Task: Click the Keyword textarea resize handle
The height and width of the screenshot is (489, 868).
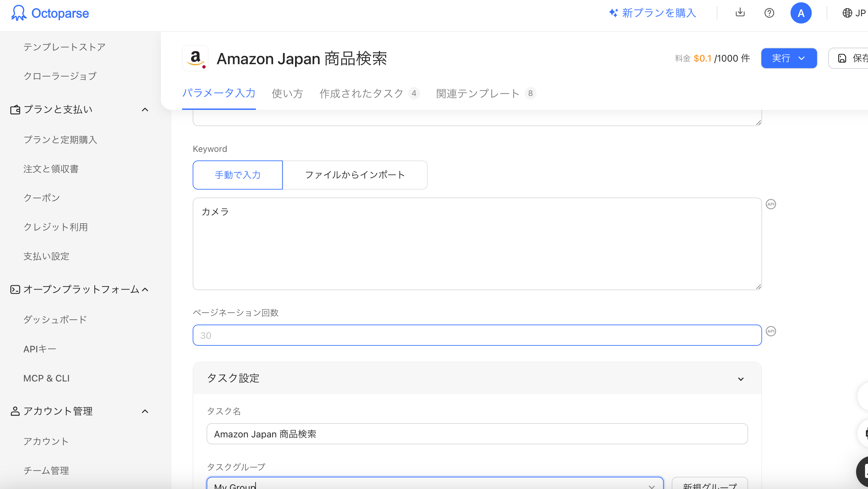Action: [x=758, y=286]
